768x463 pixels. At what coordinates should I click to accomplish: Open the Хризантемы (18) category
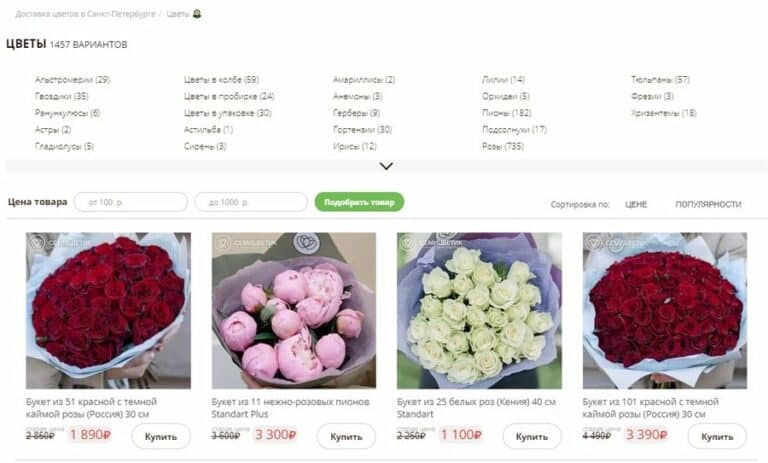click(664, 113)
